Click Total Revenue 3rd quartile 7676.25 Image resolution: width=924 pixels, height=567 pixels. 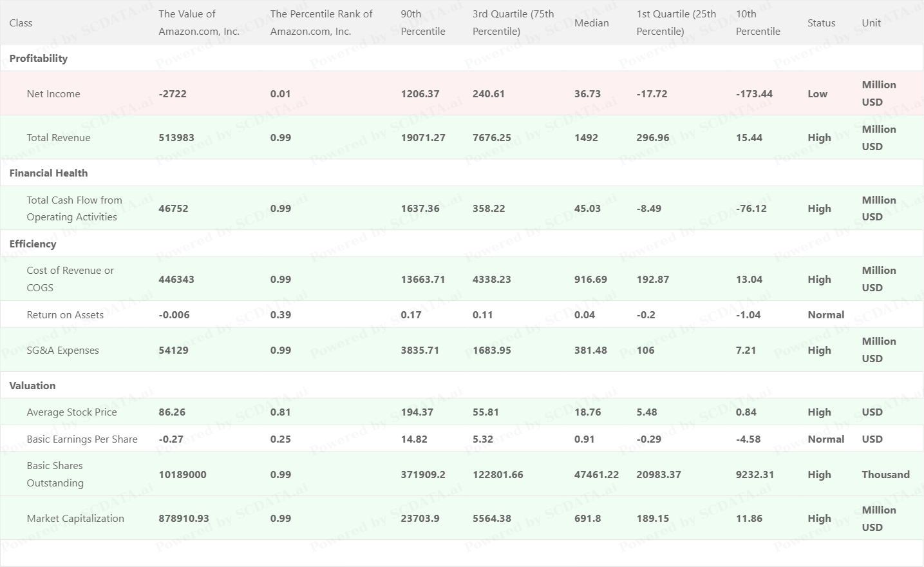tap(492, 137)
